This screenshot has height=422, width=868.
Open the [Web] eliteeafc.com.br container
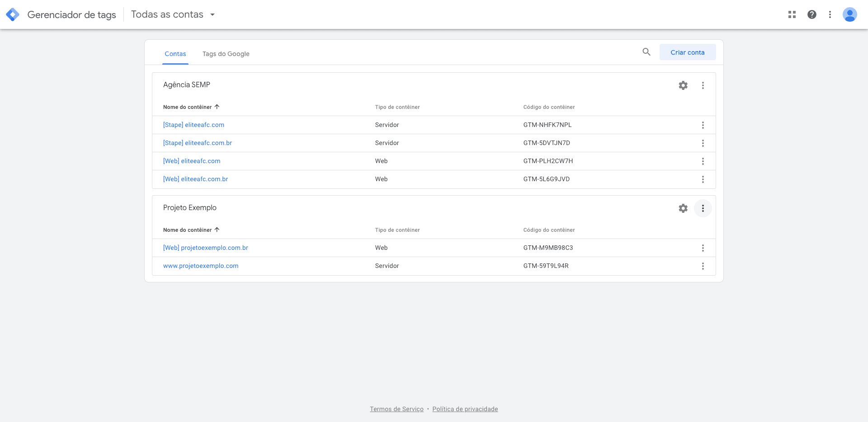tap(196, 179)
